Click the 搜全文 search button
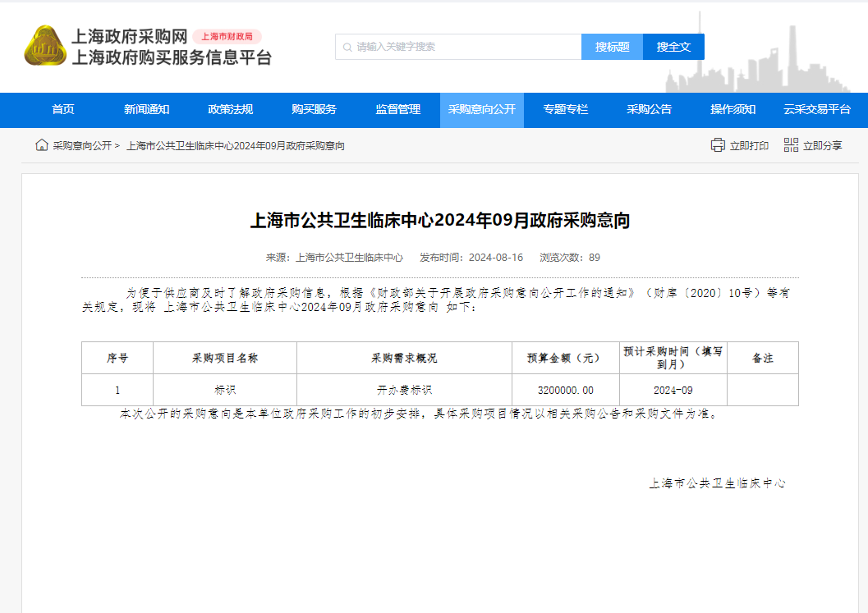 (x=673, y=47)
